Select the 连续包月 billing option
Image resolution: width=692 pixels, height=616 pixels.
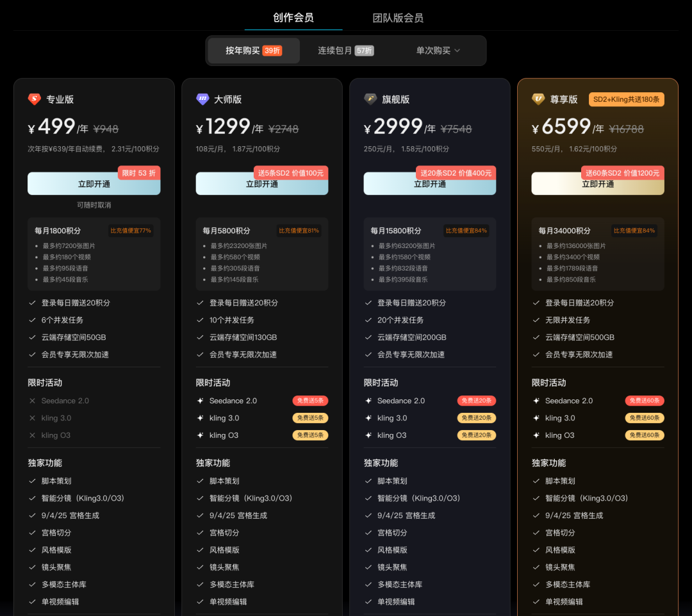coord(345,51)
